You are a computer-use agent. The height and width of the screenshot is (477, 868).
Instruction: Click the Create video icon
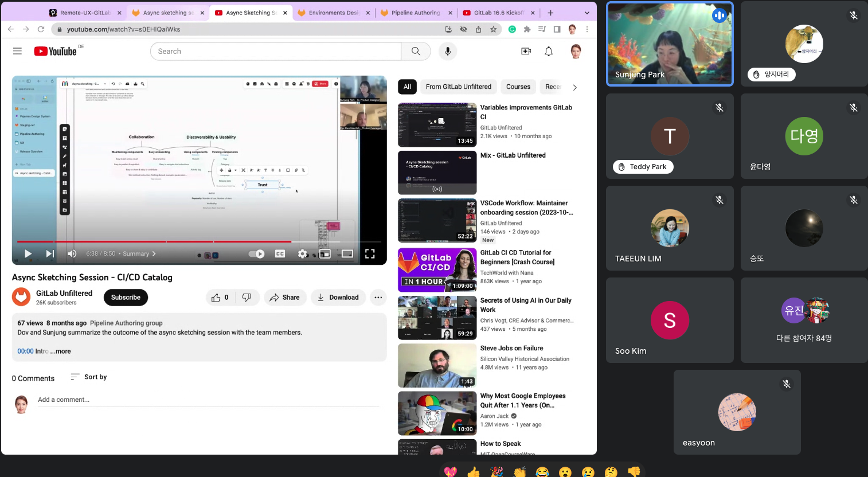click(x=526, y=51)
